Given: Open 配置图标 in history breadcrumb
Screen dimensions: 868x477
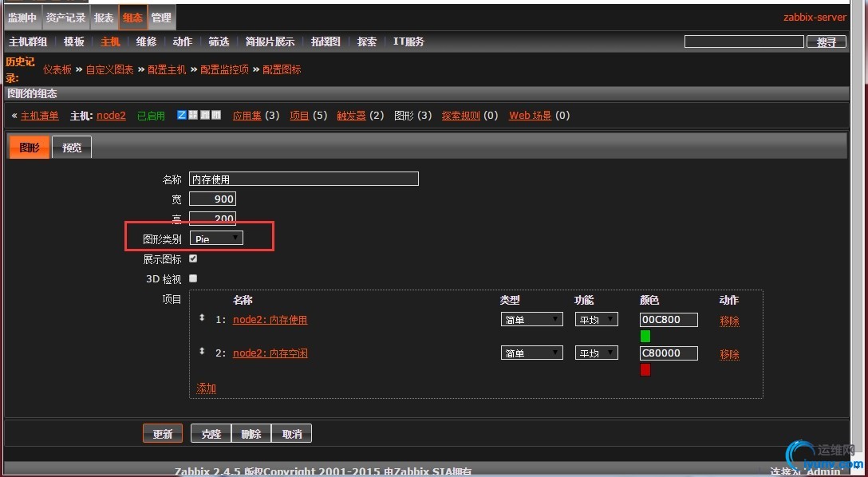Looking at the screenshot, I should tap(282, 69).
